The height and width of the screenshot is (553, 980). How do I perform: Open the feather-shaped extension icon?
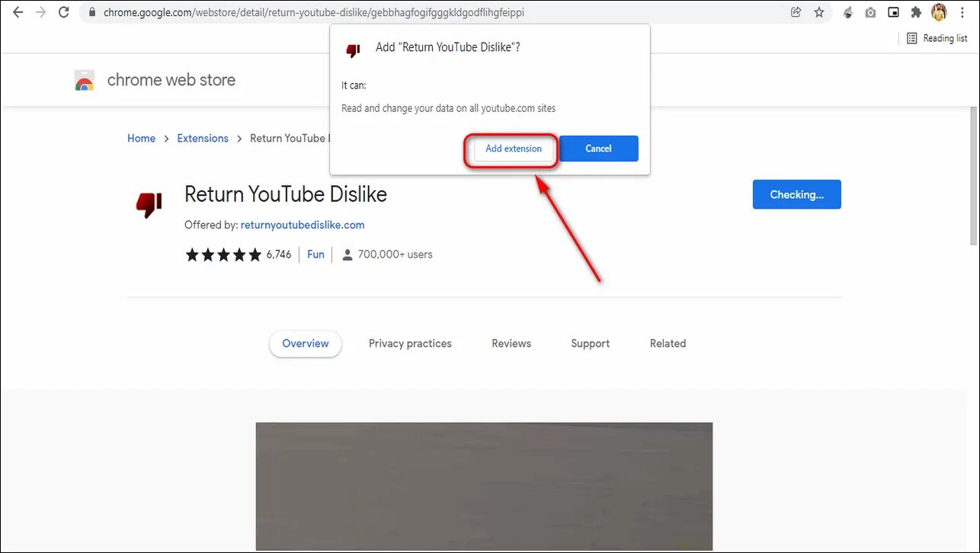847,12
